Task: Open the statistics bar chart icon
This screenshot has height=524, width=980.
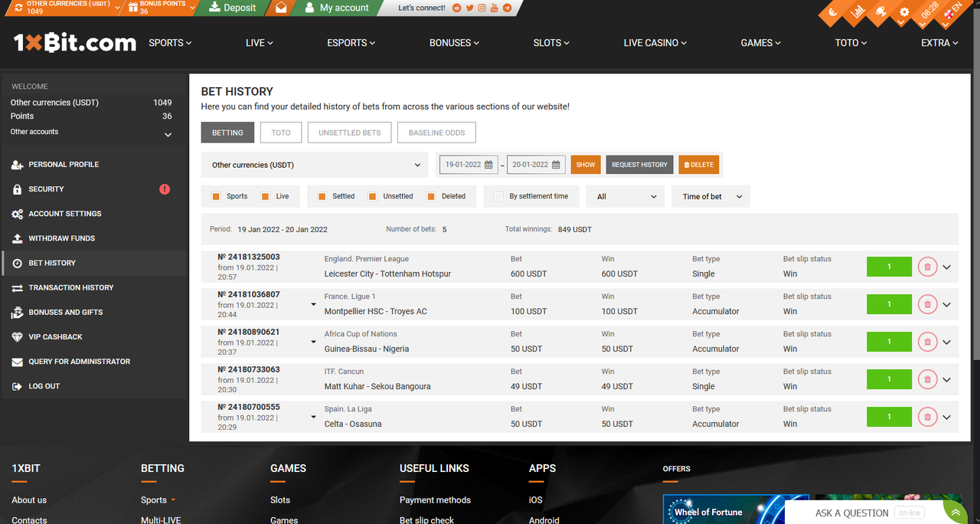Action: [857, 12]
